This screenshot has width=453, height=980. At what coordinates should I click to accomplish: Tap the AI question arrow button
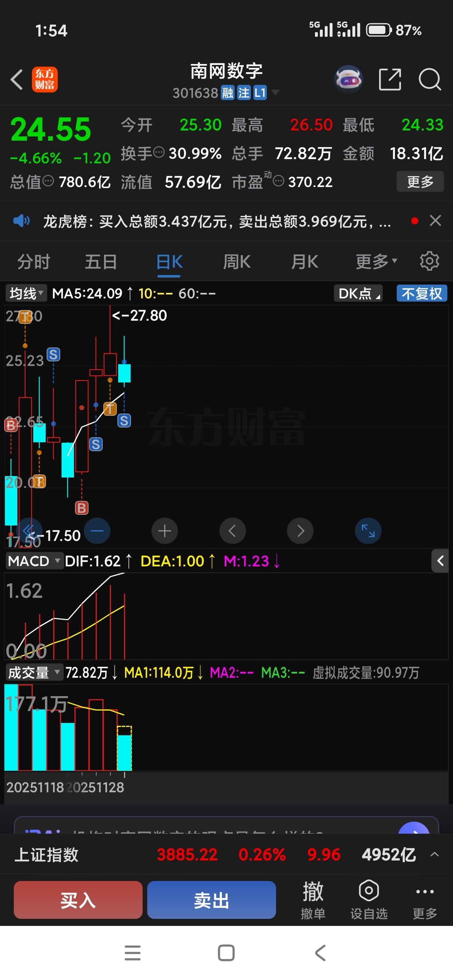(414, 827)
